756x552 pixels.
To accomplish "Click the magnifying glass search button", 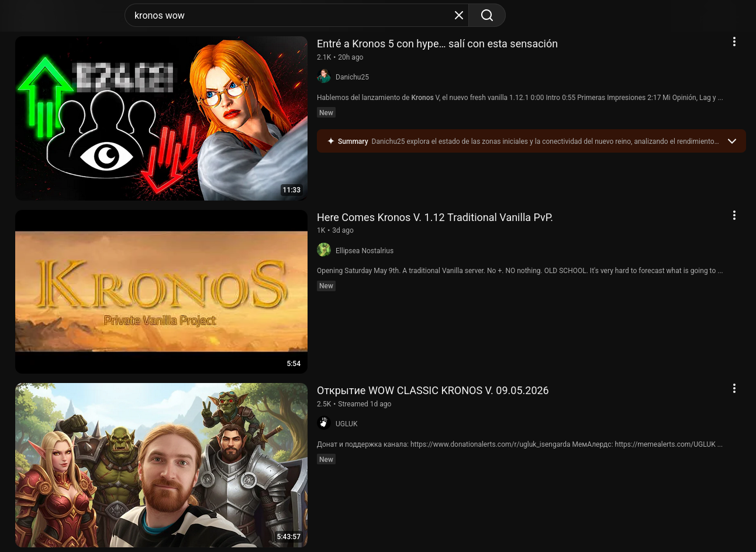I will [487, 15].
